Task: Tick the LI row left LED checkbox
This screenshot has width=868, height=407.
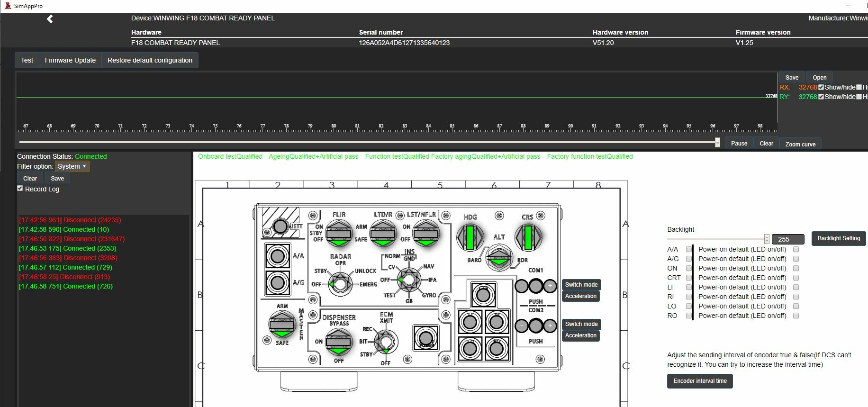Action: click(689, 287)
